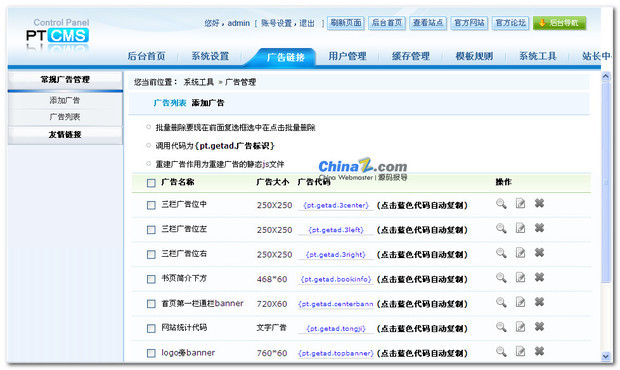Click the 后台首页 button in top bar

(387, 23)
